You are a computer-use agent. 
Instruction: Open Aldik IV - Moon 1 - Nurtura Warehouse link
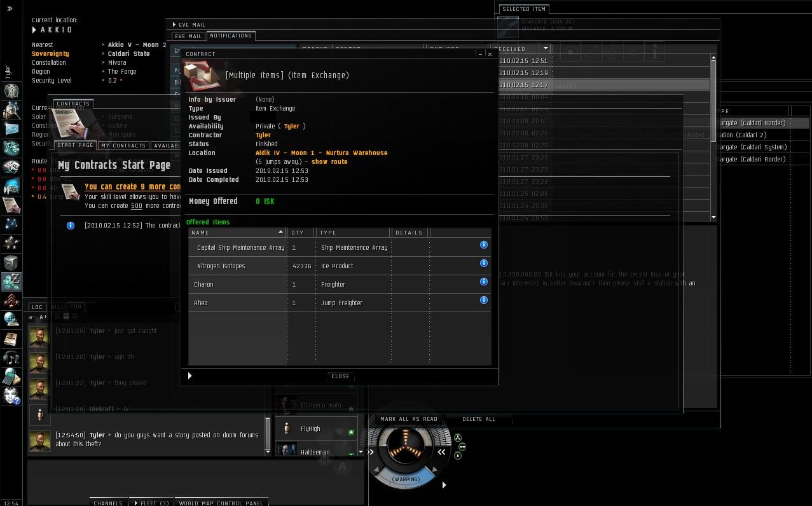(x=321, y=153)
